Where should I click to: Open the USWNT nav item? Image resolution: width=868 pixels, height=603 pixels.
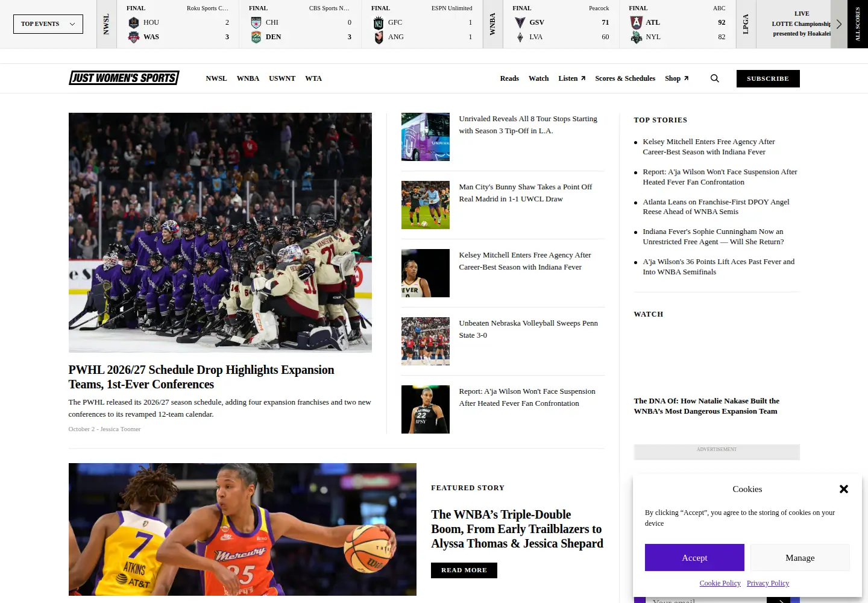(282, 78)
